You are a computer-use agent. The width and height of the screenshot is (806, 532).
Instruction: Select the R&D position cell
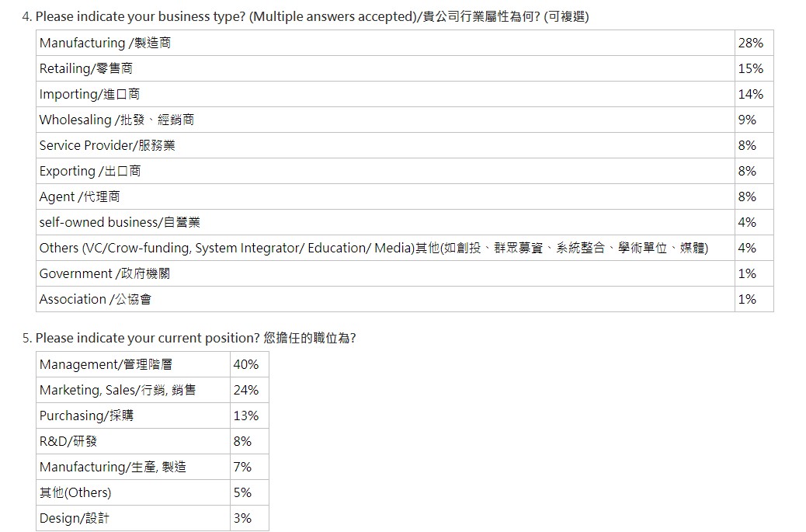(133, 442)
